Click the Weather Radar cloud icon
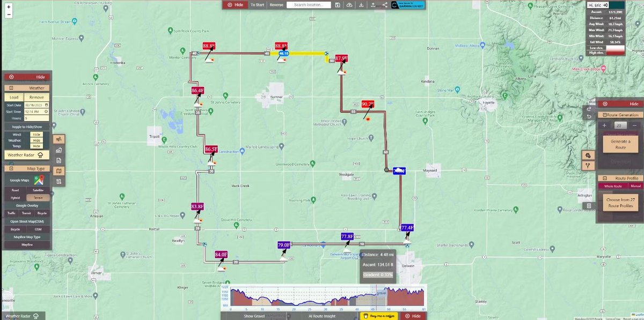Screen dimensions: 644x320 click(x=40, y=154)
